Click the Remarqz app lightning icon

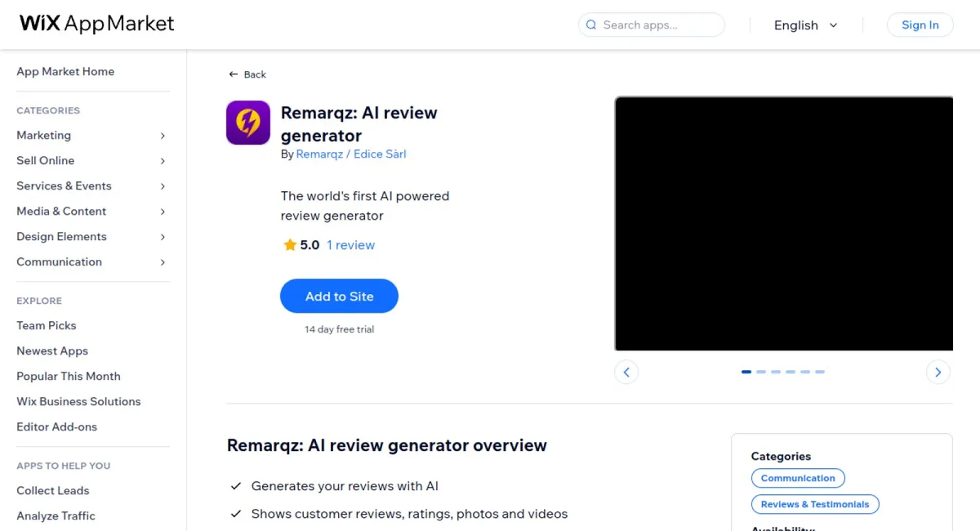click(248, 123)
